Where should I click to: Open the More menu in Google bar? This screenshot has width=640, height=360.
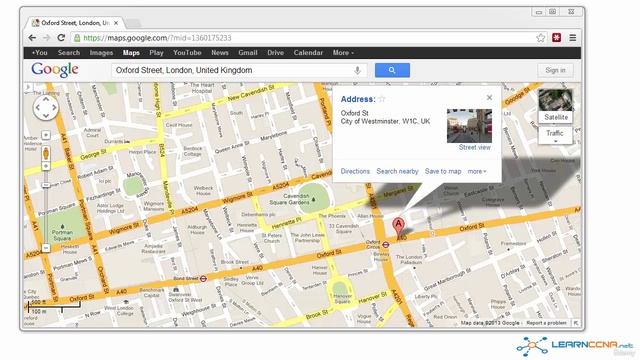pos(343,53)
